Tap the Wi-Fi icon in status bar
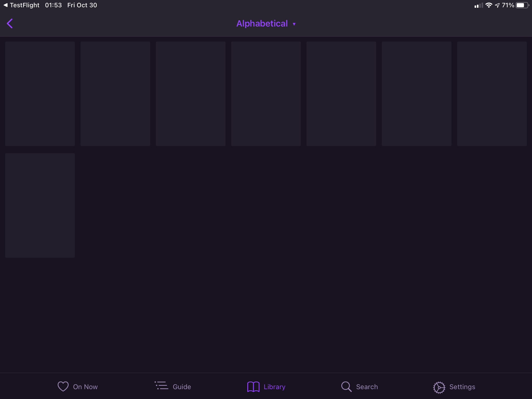Viewport: 532px width, 399px height. (x=489, y=5)
